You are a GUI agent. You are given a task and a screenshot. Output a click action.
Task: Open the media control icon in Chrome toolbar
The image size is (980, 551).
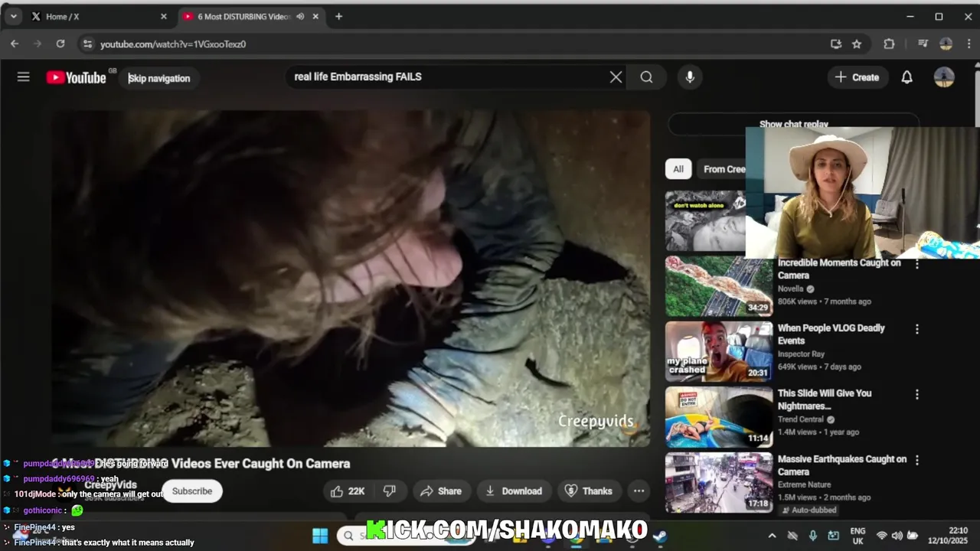click(x=923, y=44)
